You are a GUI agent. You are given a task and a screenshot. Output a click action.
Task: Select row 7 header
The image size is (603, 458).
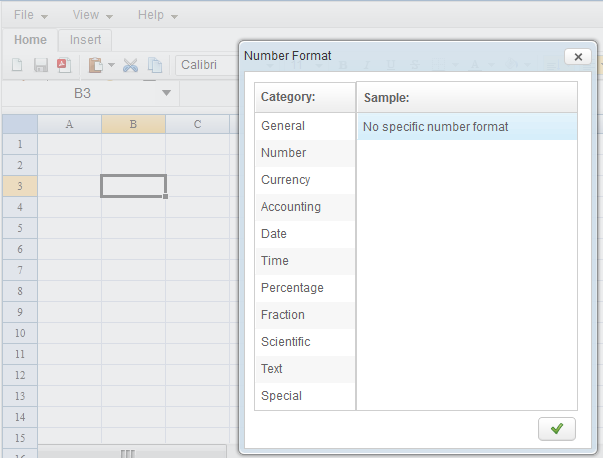pyautogui.click(x=20, y=270)
